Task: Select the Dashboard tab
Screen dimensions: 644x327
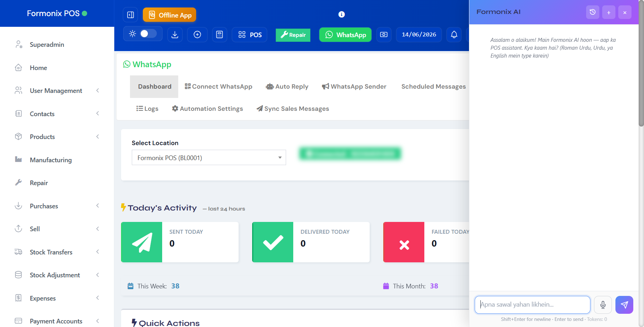Action: tap(154, 86)
